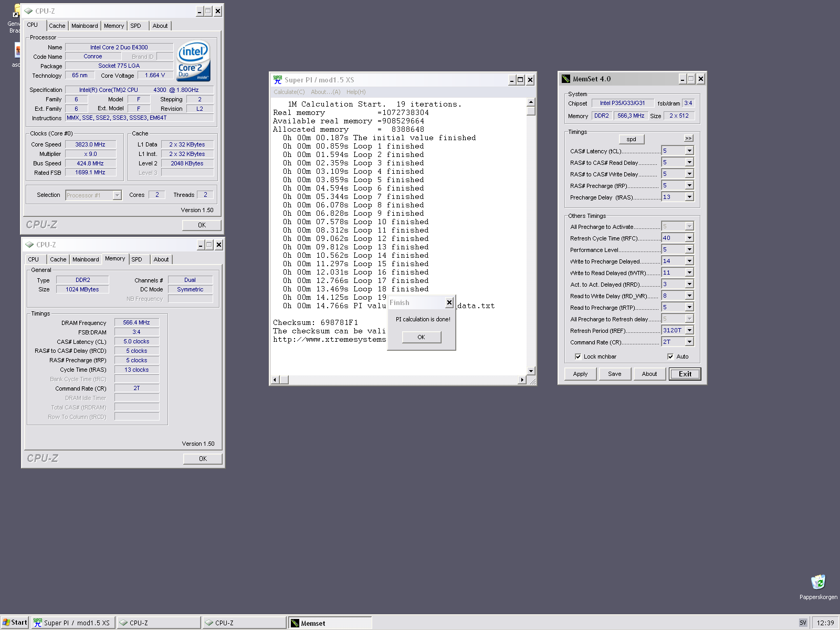Click Super PI horizontal scrollbar right arrow
The width and height of the screenshot is (840, 630).
click(522, 380)
